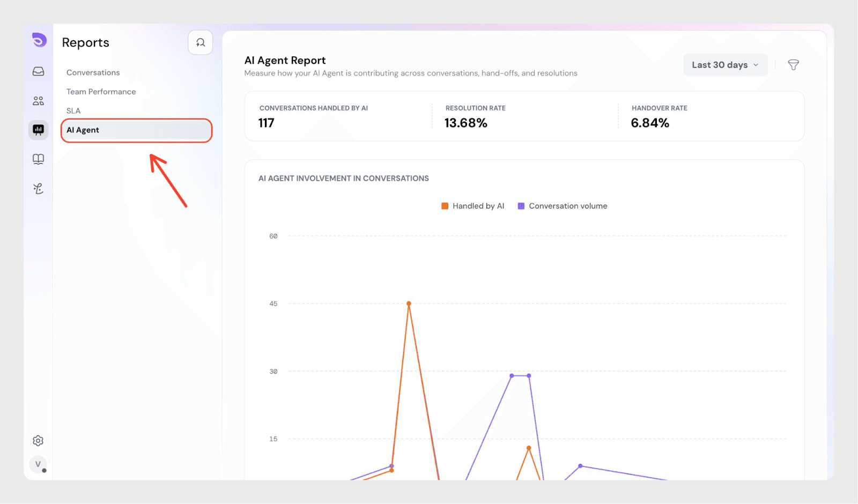Select the Reports chart icon
Screen dimensions: 858x504
(38, 130)
